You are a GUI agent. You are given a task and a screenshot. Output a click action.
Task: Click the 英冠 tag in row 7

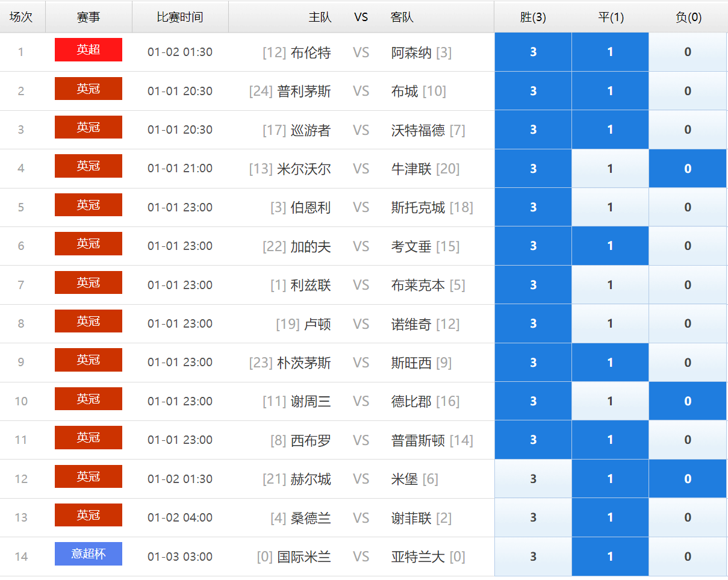pyautogui.click(x=89, y=282)
